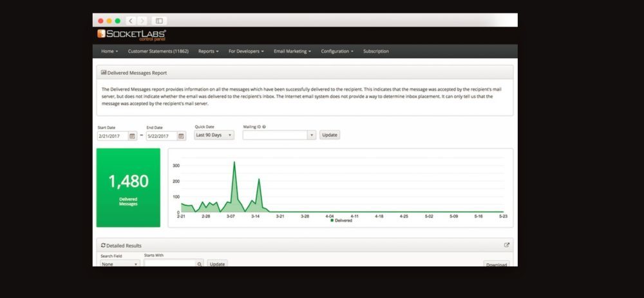Open the Email Marketing menu
The width and height of the screenshot is (644, 298).
[292, 51]
